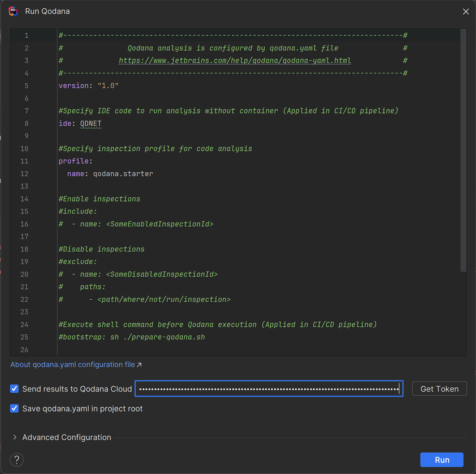Click the <SomeDisabledInspectionId> comment line
Viewport: 476px width, 474px height.
pos(138,274)
